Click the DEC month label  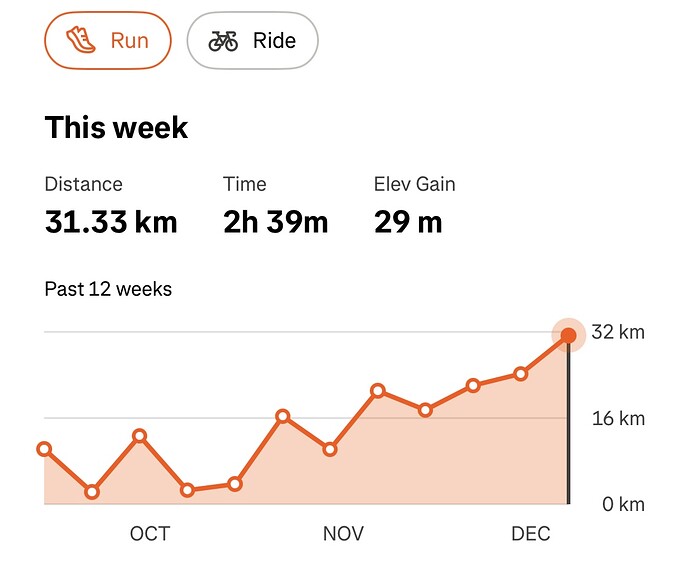[530, 534]
